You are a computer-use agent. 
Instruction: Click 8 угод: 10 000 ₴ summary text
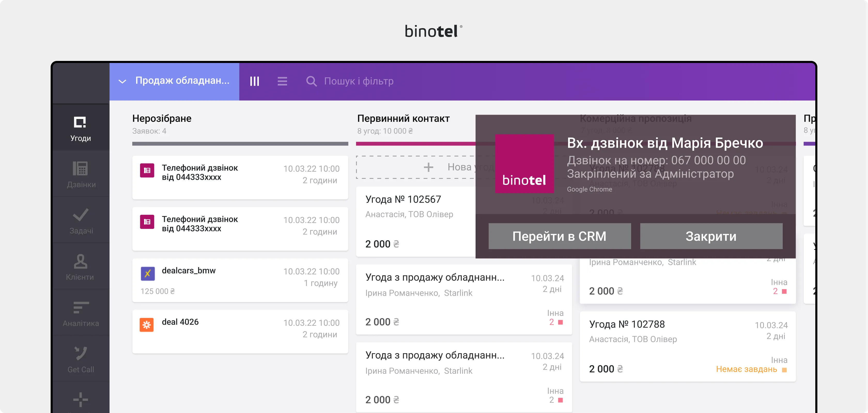[x=385, y=131]
